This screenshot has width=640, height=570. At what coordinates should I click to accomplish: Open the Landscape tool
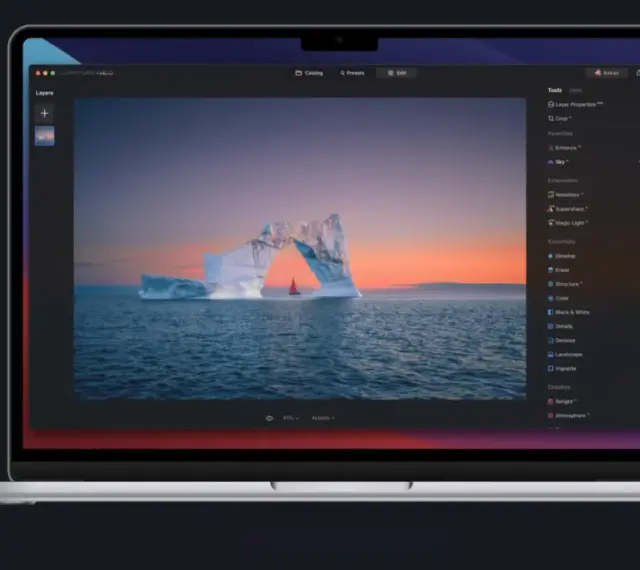(565, 354)
